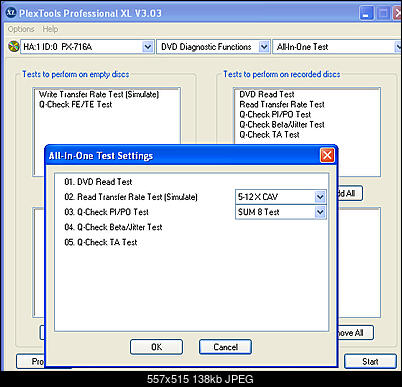Click the Start button in main window
Viewport: 402px width, 387px height.
370,362
